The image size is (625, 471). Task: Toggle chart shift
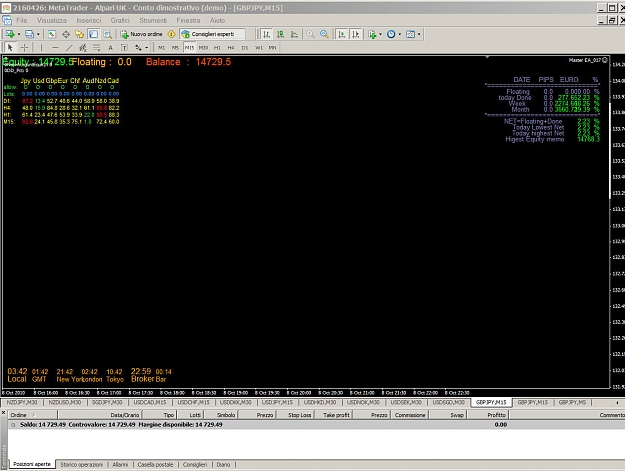356,34
